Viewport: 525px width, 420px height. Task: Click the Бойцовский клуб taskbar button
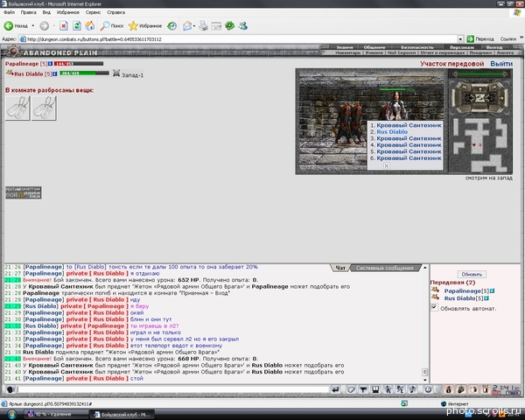pyautogui.click(x=122, y=414)
